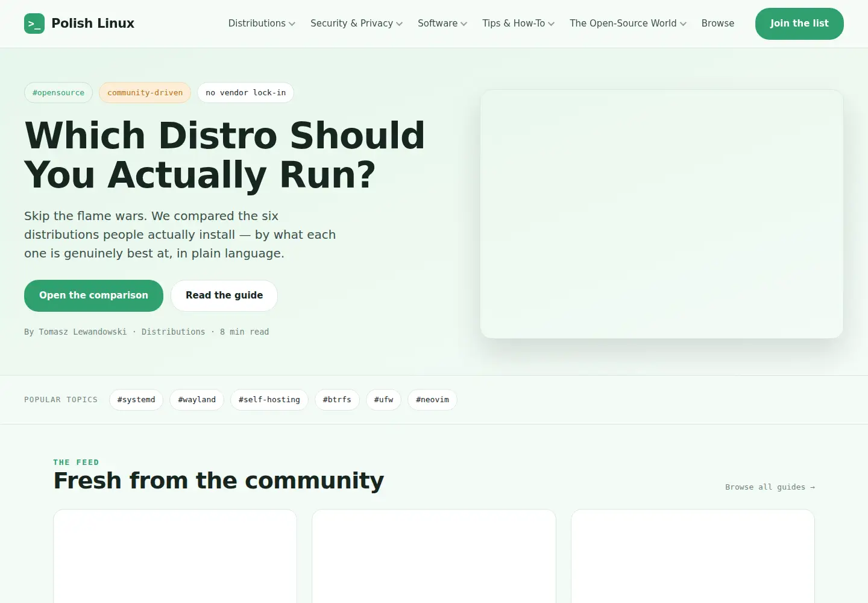Click Open the comparison button
868x603 pixels.
coord(93,295)
